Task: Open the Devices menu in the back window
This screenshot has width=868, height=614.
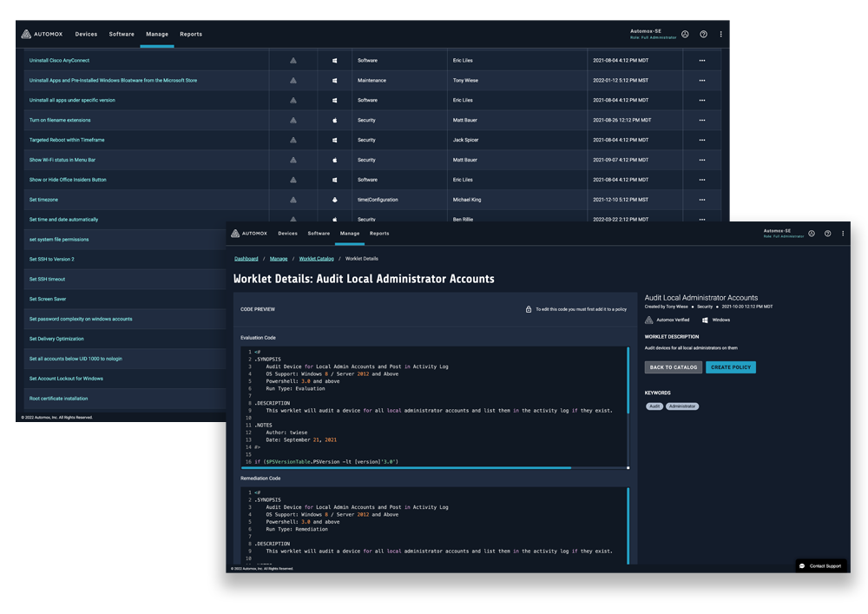Action: pyautogui.click(x=86, y=35)
